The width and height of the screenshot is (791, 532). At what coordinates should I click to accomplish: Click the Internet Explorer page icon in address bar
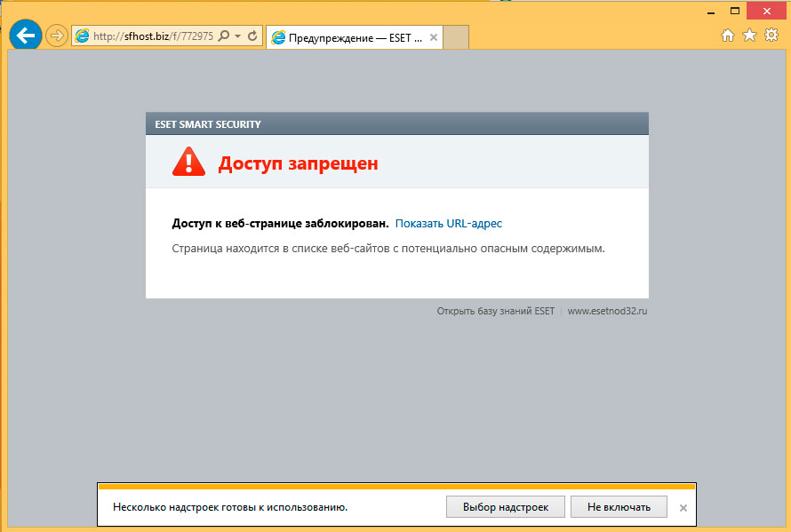82,36
